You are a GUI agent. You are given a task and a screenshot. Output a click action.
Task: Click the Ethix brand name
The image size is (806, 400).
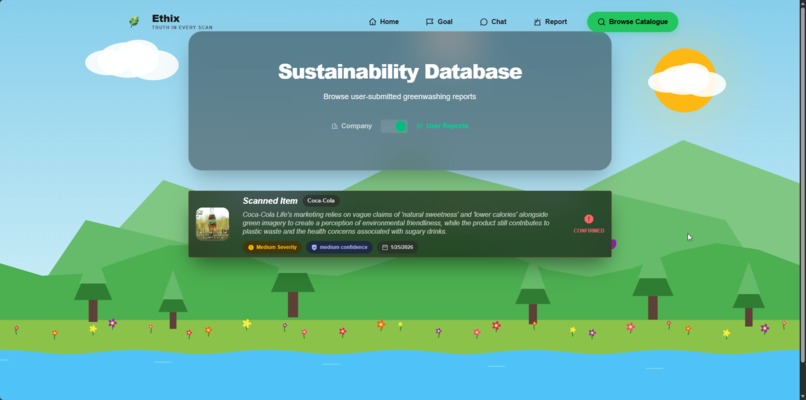166,19
